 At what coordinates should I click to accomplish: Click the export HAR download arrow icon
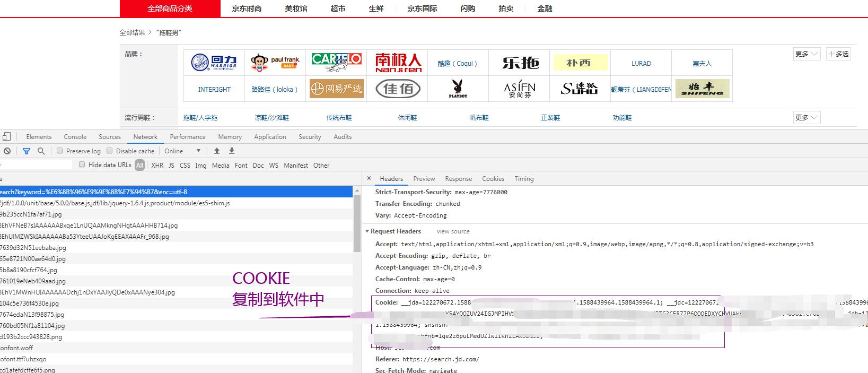point(232,151)
